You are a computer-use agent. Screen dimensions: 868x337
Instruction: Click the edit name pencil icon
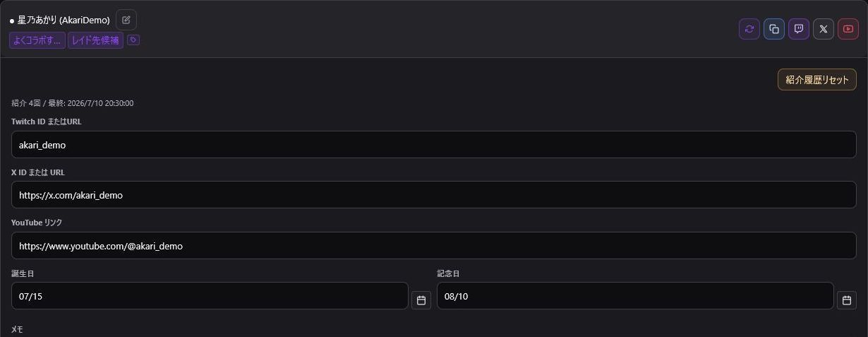click(x=126, y=20)
